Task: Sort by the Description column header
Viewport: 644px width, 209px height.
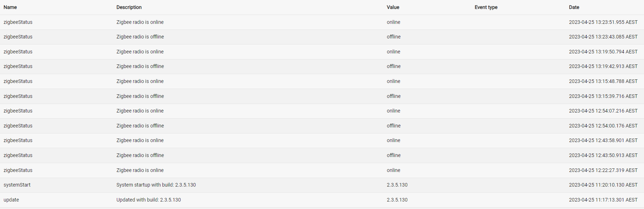Action: click(x=129, y=7)
